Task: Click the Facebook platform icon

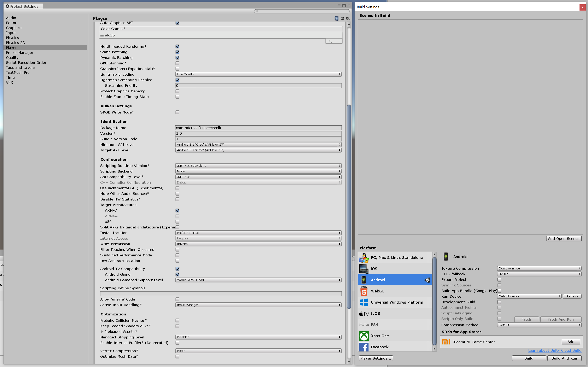Action: tap(364, 347)
